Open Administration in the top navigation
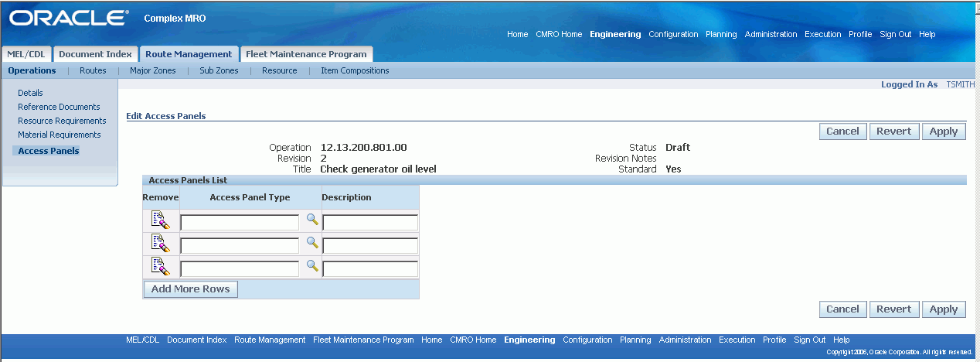The width and height of the screenshot is (980, 362). tap(771, 34)
